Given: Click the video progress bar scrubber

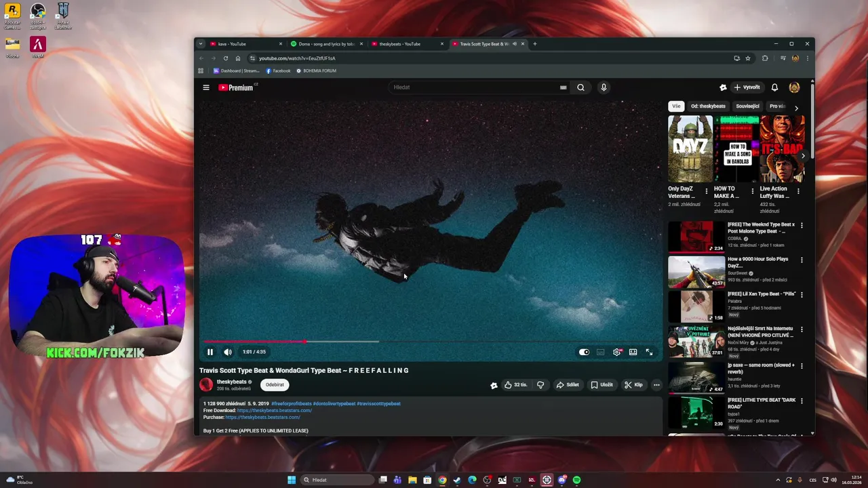Looking at the screenshot, I should pyautogui.click(x=305, y=342).
